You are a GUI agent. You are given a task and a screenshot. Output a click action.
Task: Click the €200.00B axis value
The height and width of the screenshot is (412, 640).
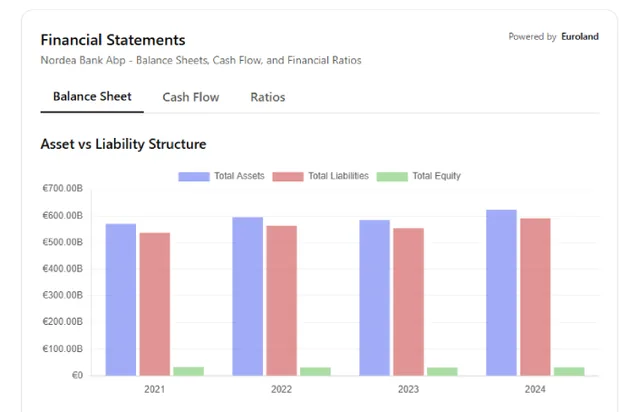coord(62,322)
